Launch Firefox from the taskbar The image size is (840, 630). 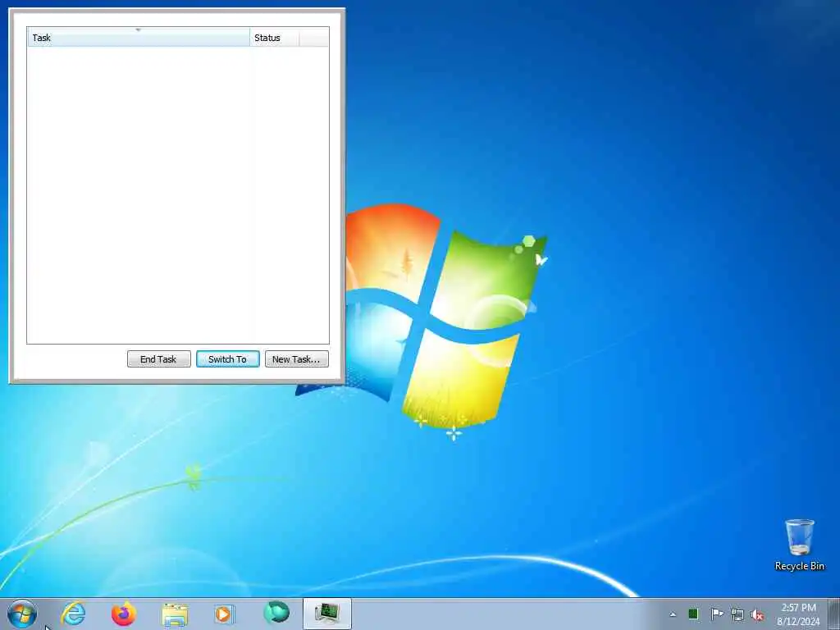124,614
